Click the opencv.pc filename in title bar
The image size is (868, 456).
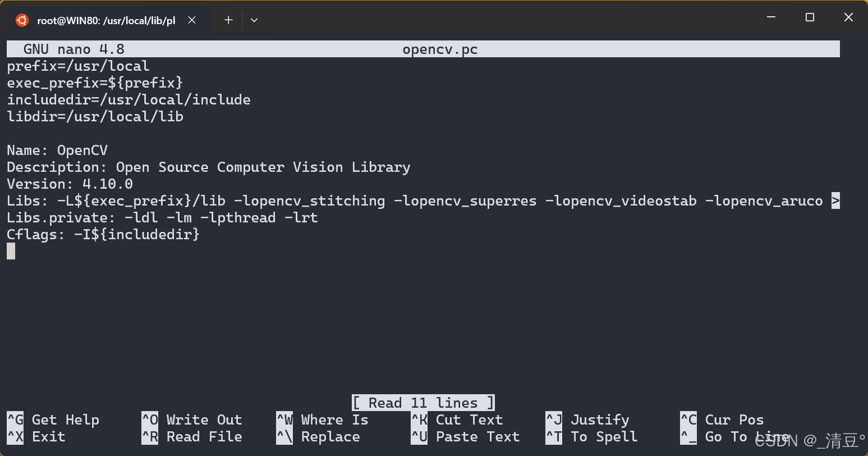coord(440,49)
